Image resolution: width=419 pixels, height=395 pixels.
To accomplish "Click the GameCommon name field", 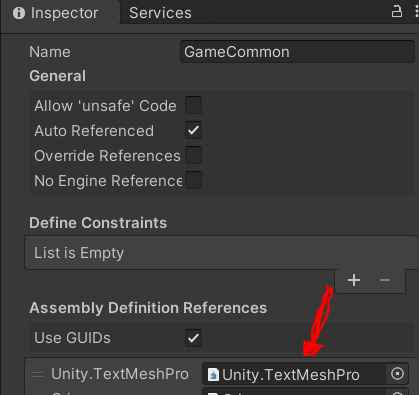I will tap(297, 52).
